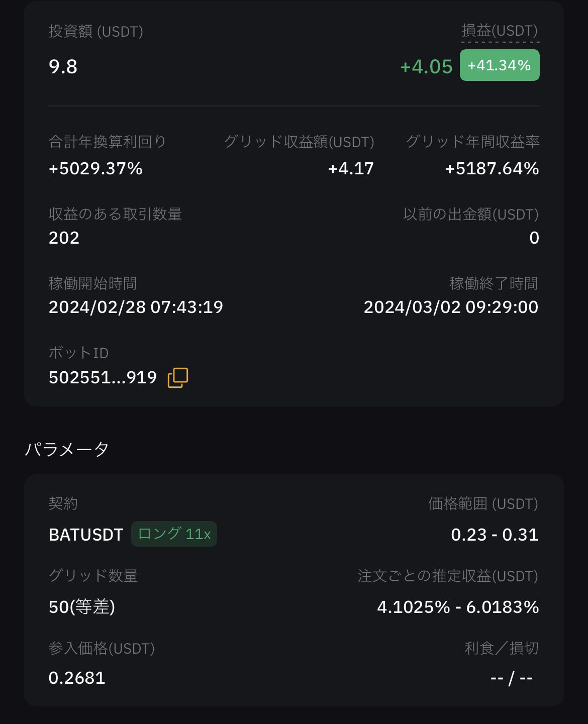The height and width of the screenshot is (724, 588).
Task: Tap the パラメータ section heading
Action: point(67,449)
